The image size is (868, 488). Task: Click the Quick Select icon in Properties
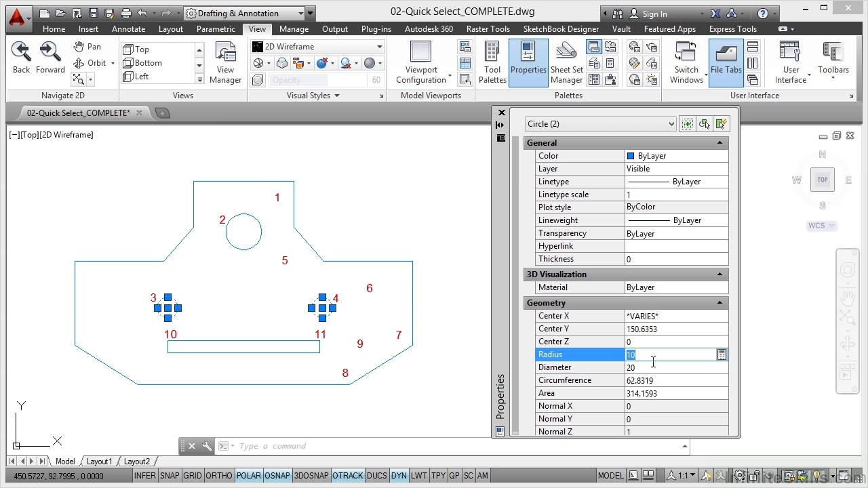(721, 124)
